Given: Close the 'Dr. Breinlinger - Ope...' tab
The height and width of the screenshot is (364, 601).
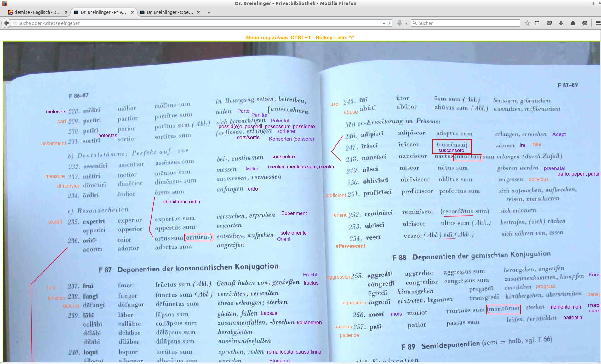Looking at the screenshot, I should (x=198, y=12).
